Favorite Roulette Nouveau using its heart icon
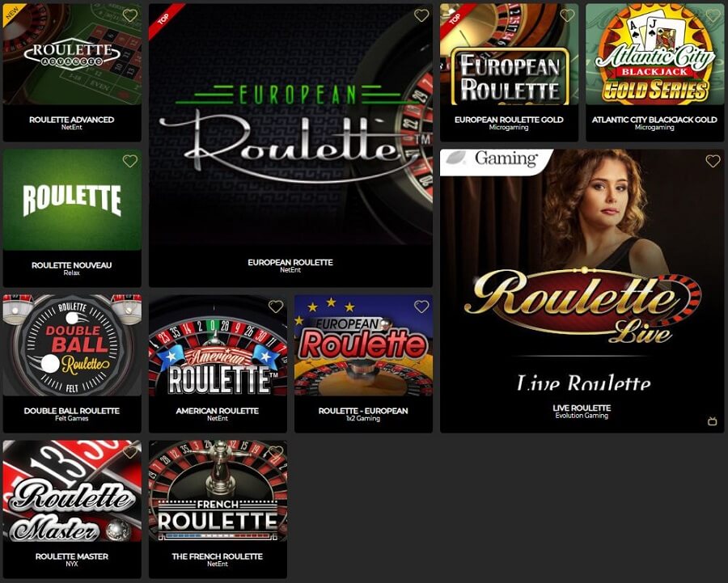Image resolution: width=728 pixels, height=583 pixels. (x=130, y=161)
